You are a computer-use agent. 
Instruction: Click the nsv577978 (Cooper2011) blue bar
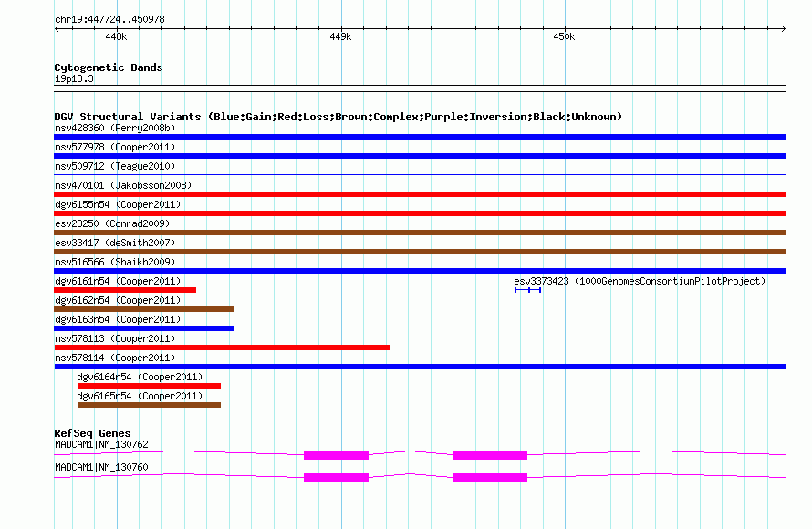420,156
